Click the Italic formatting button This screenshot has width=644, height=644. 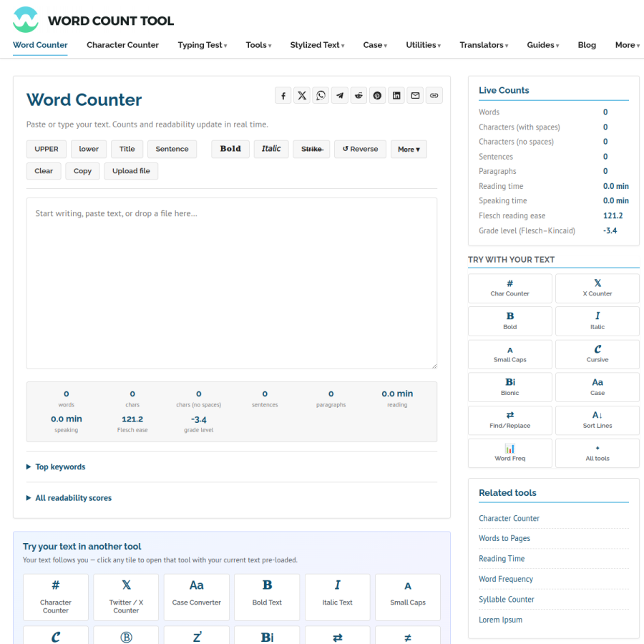(271, 149)
